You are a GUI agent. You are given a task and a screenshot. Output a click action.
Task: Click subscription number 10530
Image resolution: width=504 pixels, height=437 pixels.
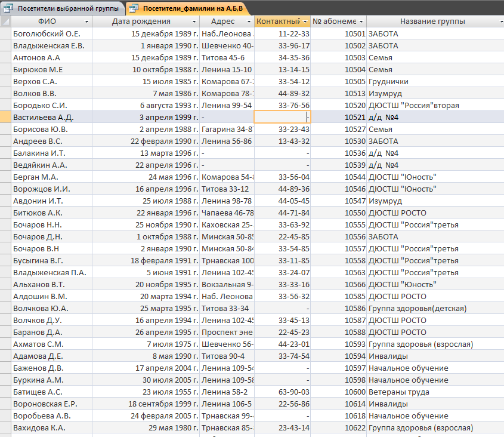pos(338,141)
